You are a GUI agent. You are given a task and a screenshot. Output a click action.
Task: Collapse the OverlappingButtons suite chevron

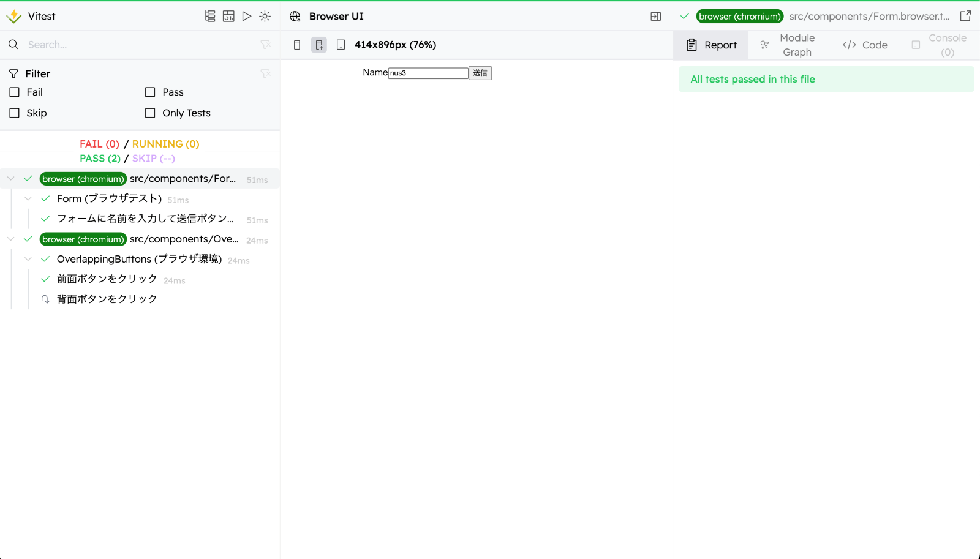28,260
